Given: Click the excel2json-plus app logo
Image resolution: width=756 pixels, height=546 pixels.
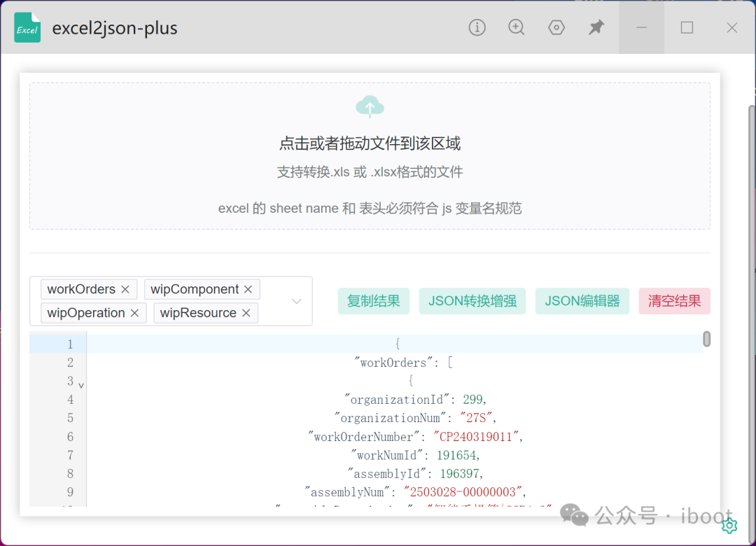Looking at the screenshot, I should pos(27,28).
